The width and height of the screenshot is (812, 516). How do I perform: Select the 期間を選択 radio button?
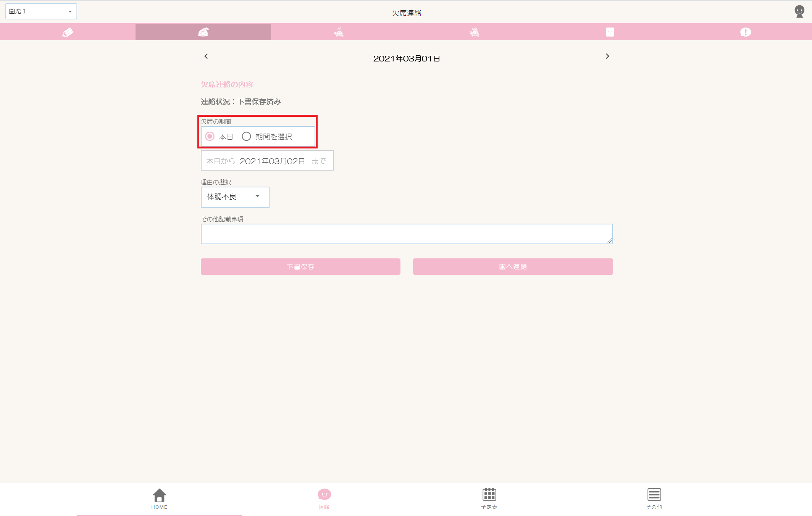click(246, 136)
